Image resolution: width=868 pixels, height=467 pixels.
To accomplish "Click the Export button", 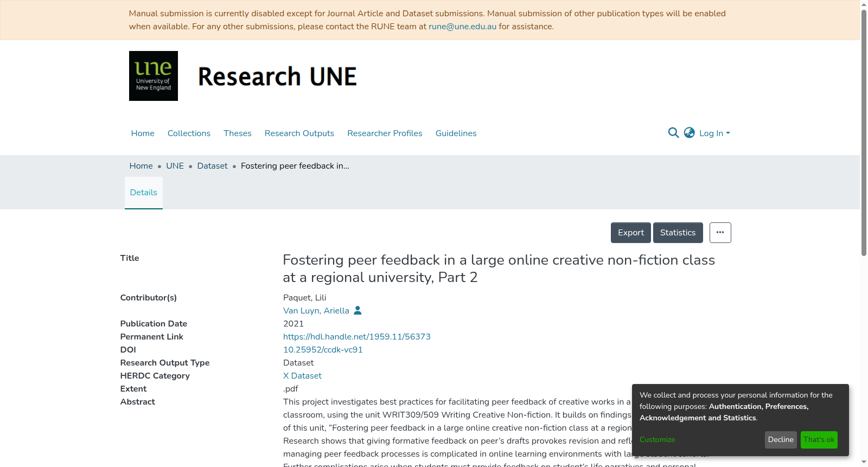I will (x=631, y=233).
